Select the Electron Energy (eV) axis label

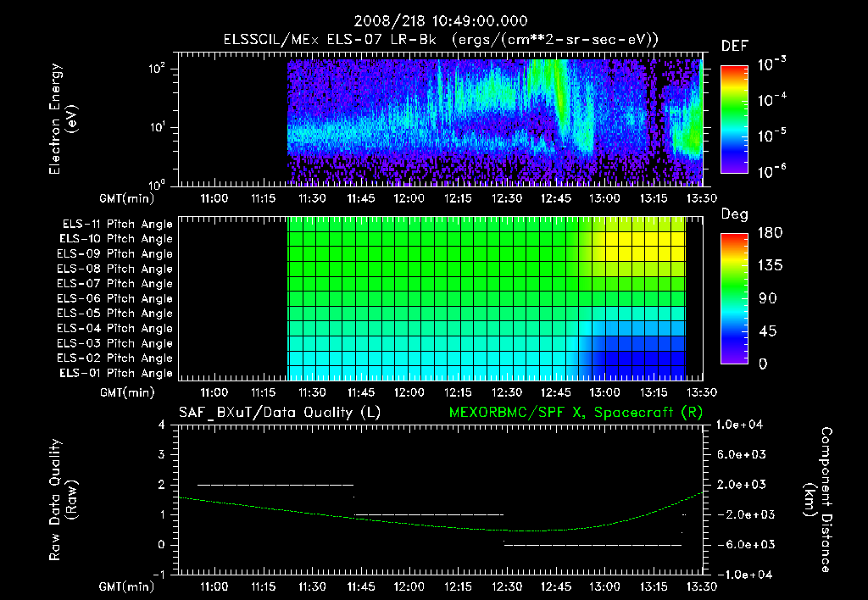click(63, 119)
